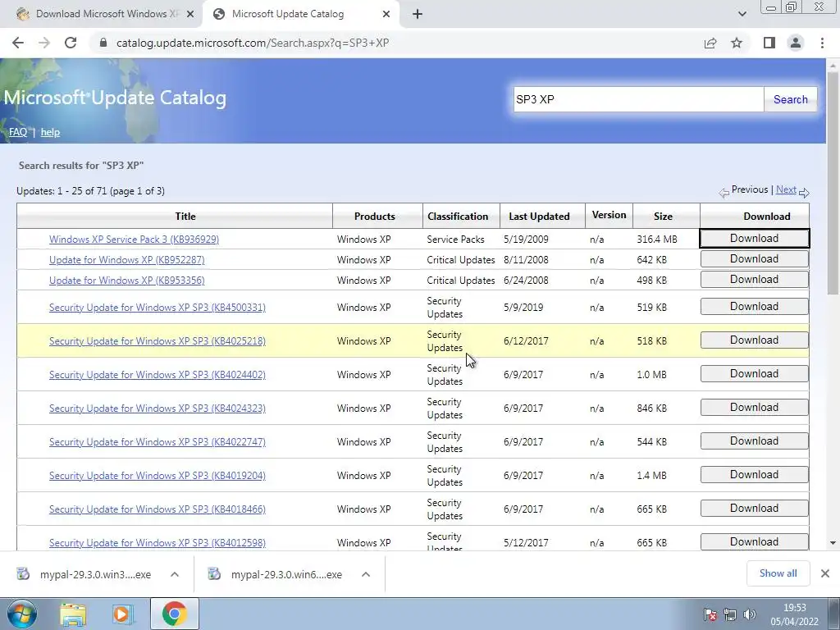Open Update for Windows XP (KB952287) link

tap(127, 260)
